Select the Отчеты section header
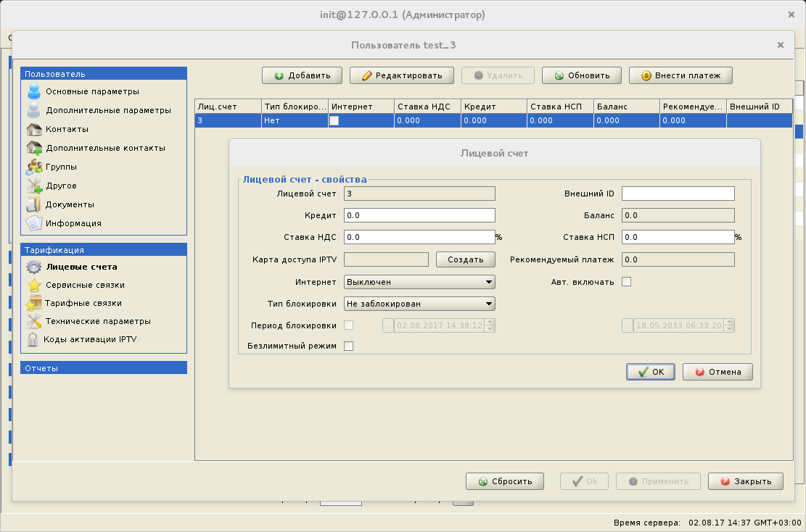Screen dimensions: 806x532 coord(104,368)
